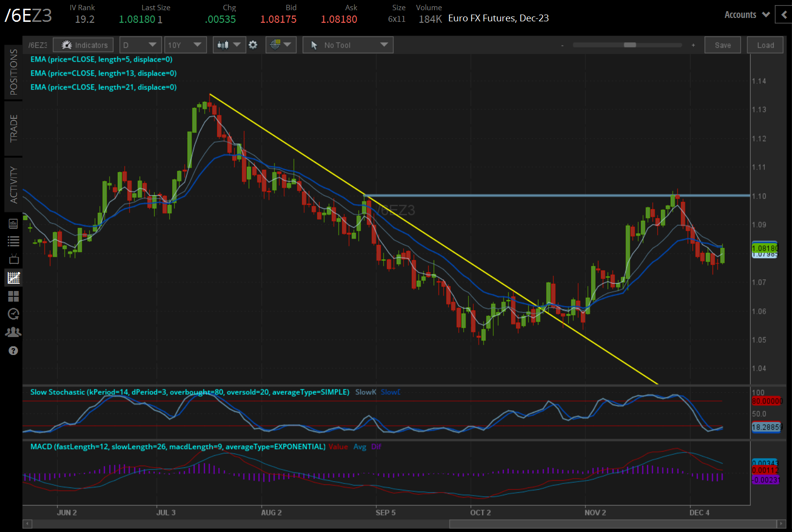Viewport: 792px width, 532px height.
Task: Open the clock history icon in sidebar
Action: (13, 314)
